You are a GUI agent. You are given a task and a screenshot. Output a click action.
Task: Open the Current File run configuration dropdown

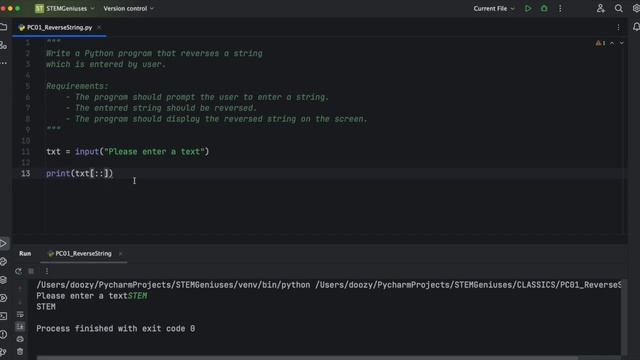494,9
